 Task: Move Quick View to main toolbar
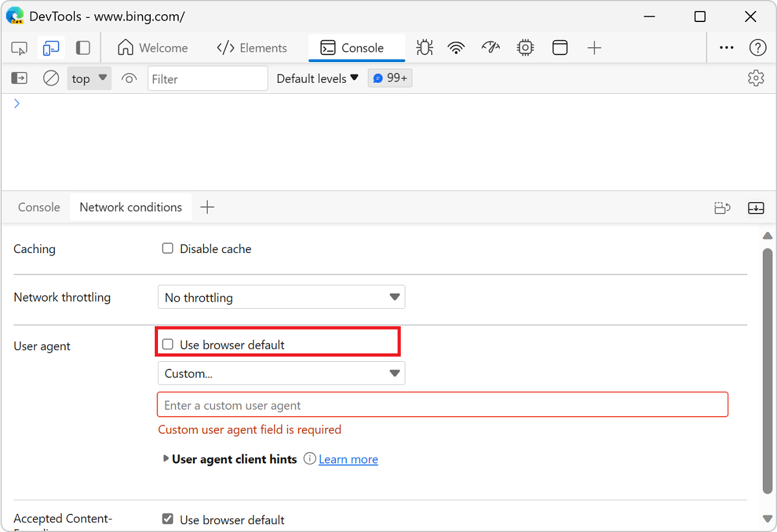[723, 208]
